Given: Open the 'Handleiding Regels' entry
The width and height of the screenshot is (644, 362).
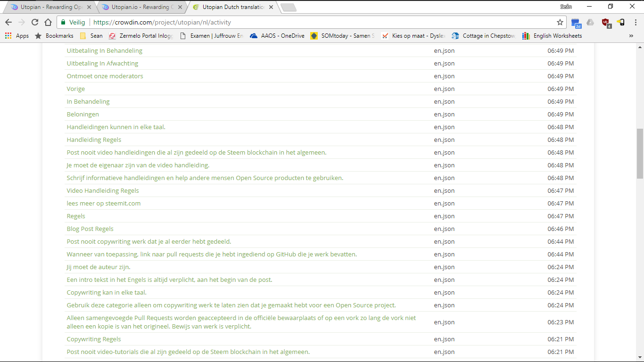Looking at the screenshot, I should click(94, 140).
